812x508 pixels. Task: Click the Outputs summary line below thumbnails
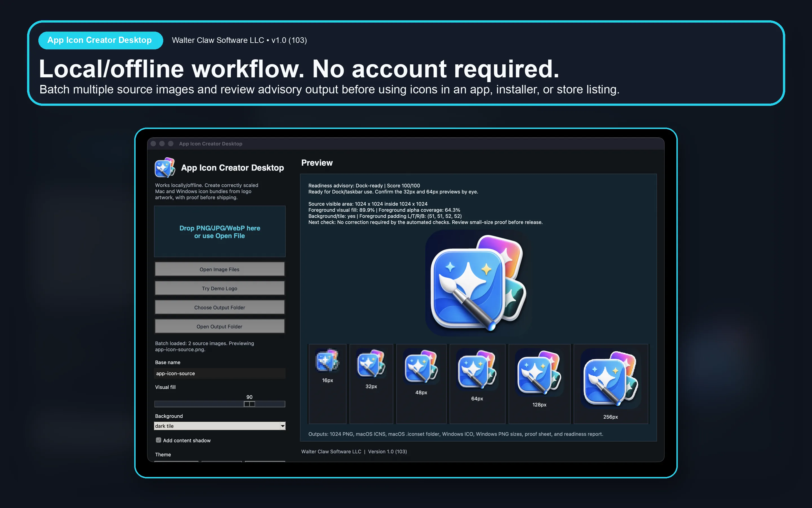(456, 434)
